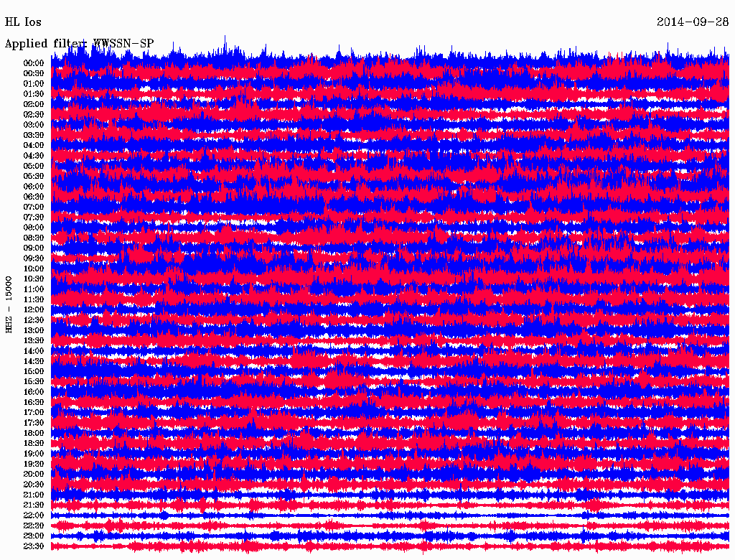Select the 18:30 time label
The height and width of the screenshot is (560, 735).
(33, 443)
